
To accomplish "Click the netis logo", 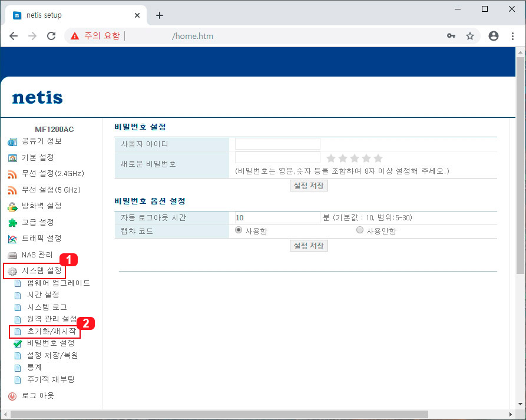I will point(37,98).
